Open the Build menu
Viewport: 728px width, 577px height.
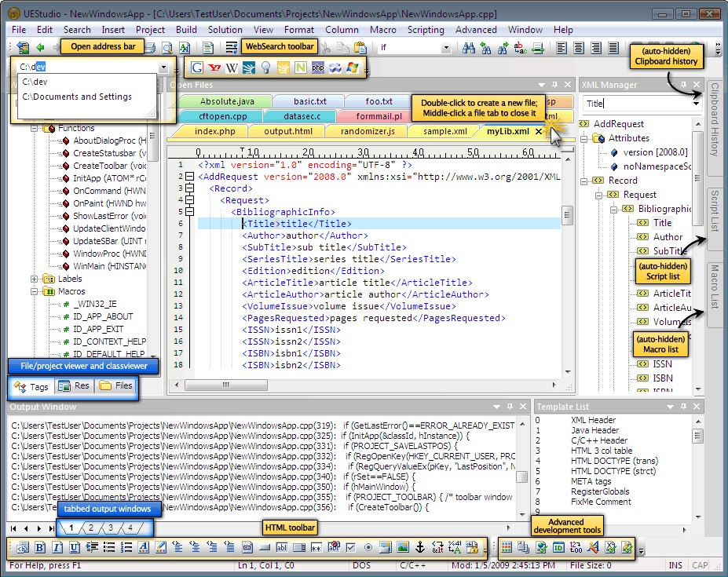pos(186,30)
